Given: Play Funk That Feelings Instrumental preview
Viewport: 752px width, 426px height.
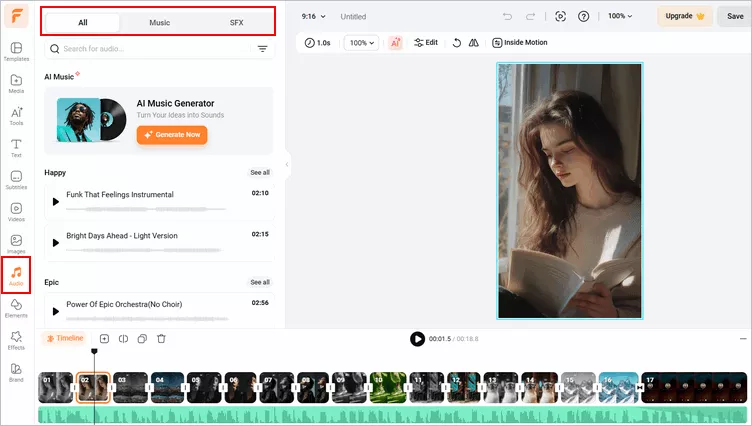Looking at the screenshot, I should pyautogui.click(x=56, y=202).
